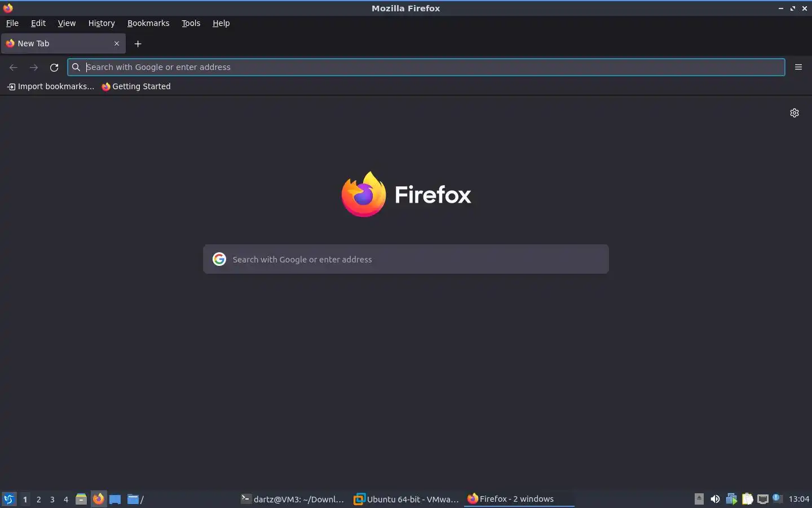Open the Tools menu
This screenshot has width=812, height=508.
[191, 23]
